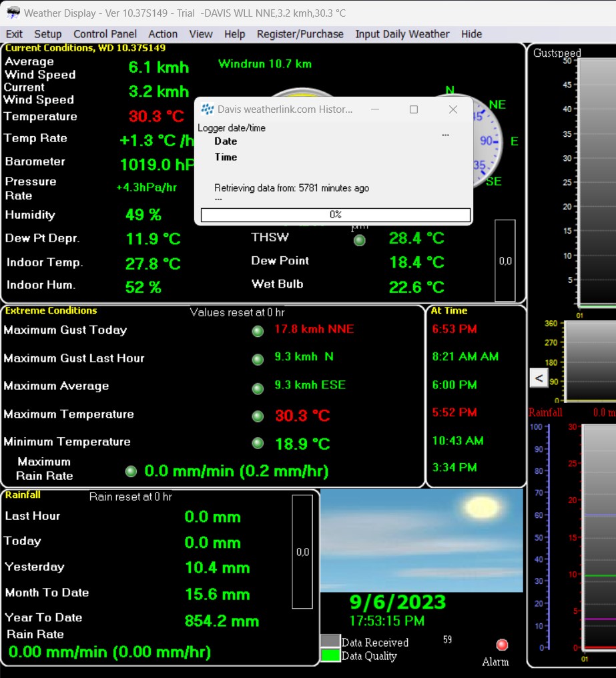Open the Action menu
616x678 pixels.
tap(163, 34)
